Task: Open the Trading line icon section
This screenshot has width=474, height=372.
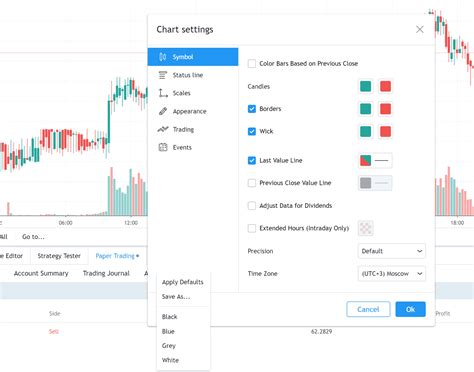Action: coord(163,129)
